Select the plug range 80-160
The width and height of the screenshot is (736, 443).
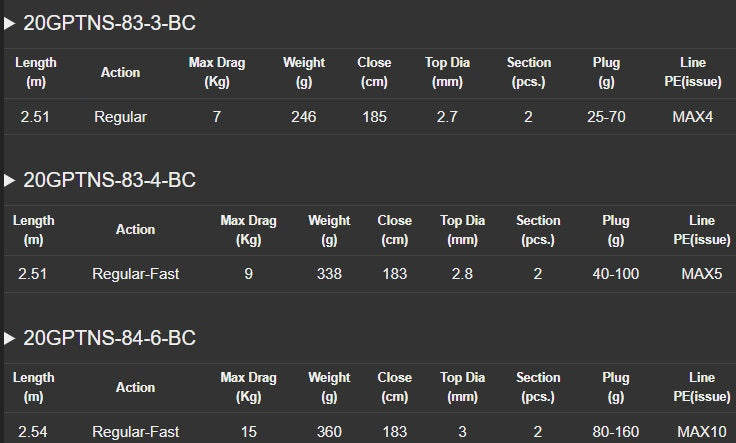point(616,432)
